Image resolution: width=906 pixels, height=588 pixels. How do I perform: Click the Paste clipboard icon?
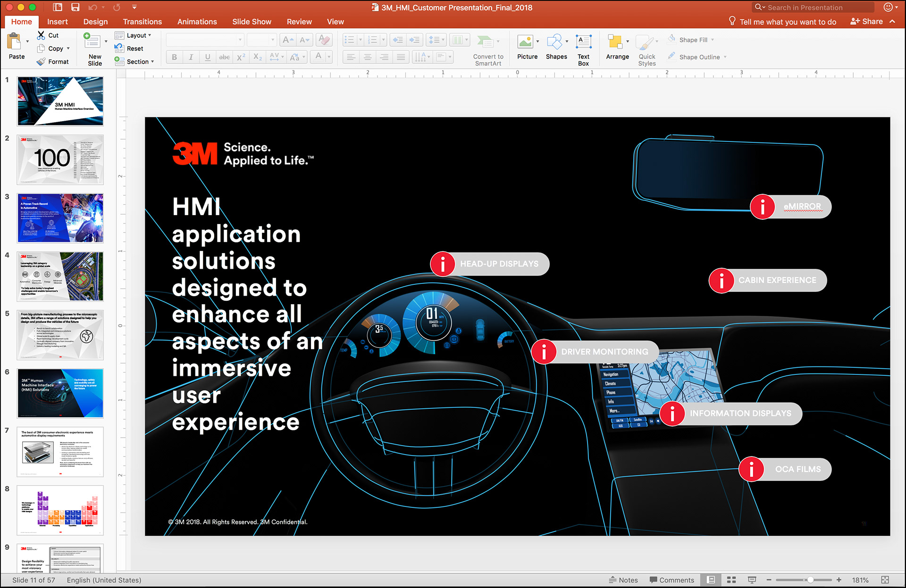point(14,41)
